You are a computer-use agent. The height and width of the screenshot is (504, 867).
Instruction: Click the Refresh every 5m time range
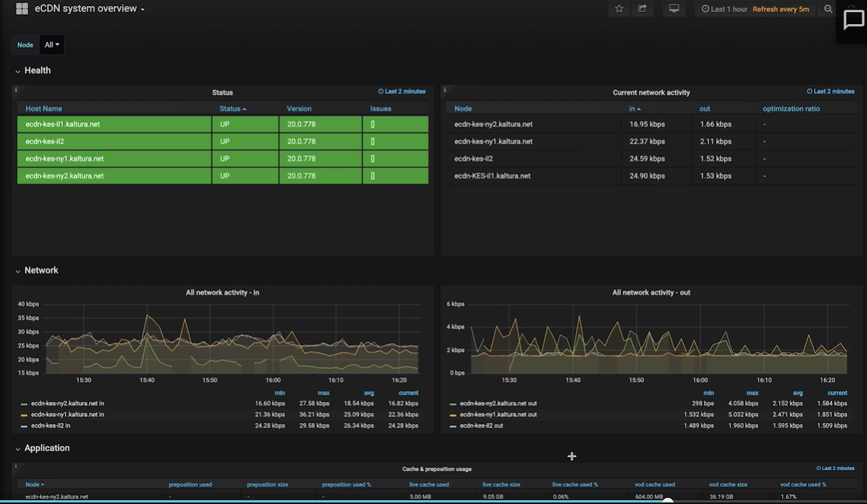[x=781, y=9]
